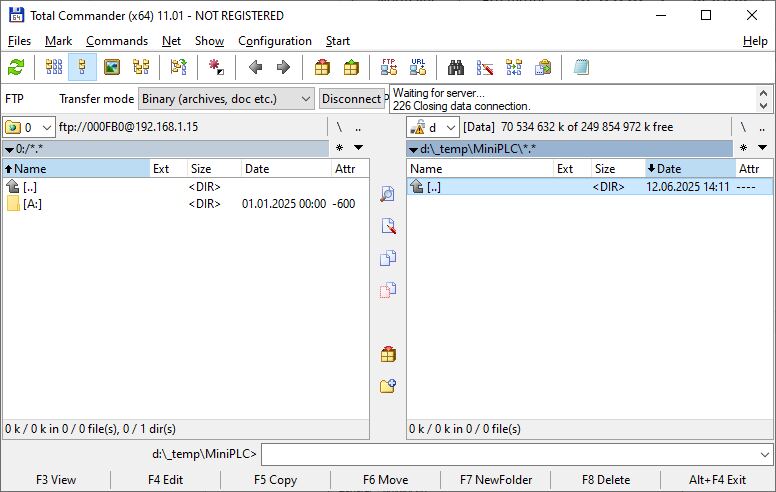Open the Configuration menu

pos(274,41)
